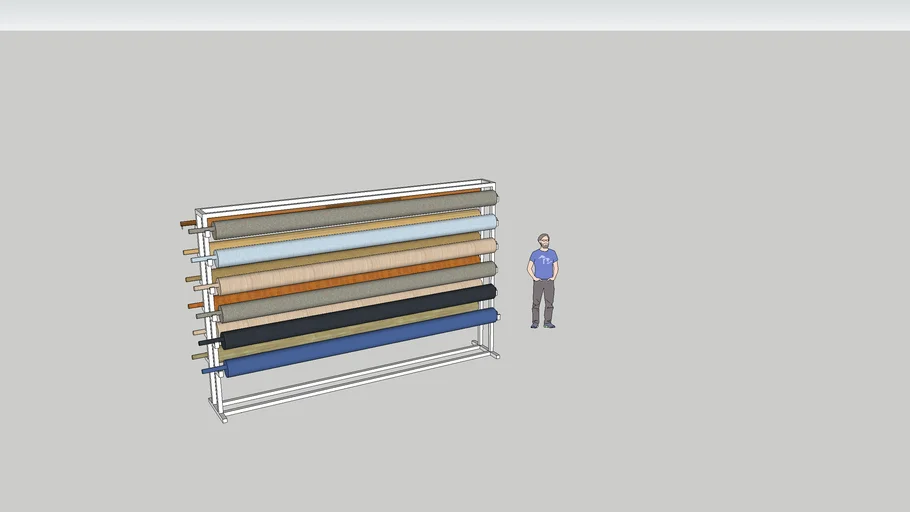Click the person's gray trousers
The image size is (910, 512).
pyautogui.click(x=543, y=300)
